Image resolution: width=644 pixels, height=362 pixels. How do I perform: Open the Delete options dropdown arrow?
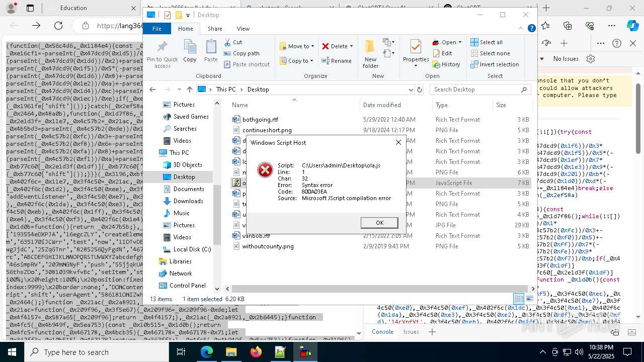(351, 46)
